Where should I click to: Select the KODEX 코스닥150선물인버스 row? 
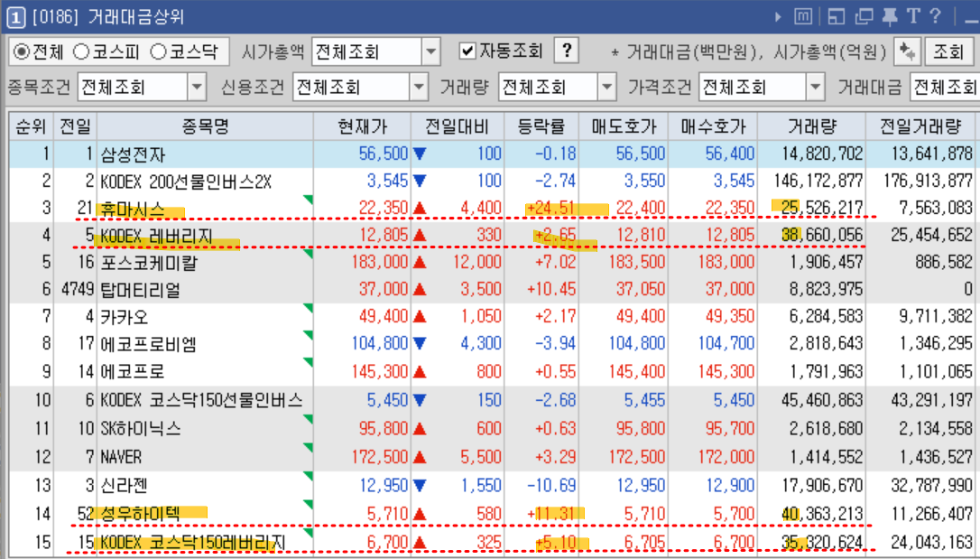point(491,400)
